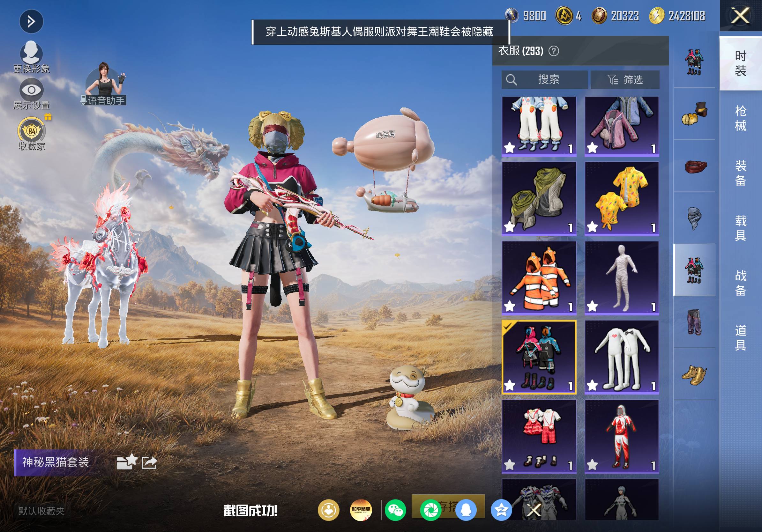Favorite the mummy suit with star
This screenshot has height=532, width=762.
(593, 306)
